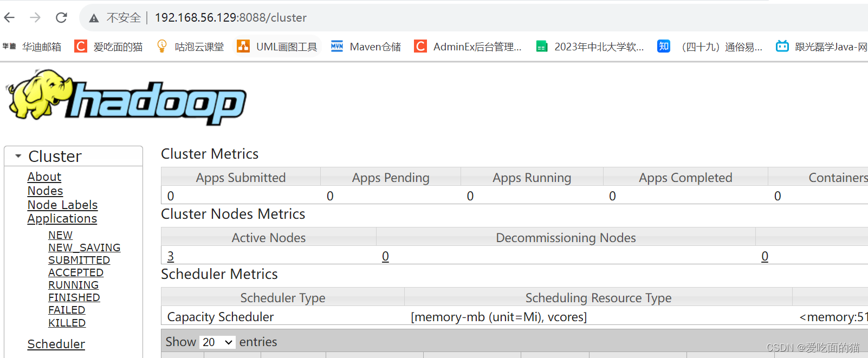The width and height of the screenshot is (868, 358).
Task: Open the About link
Action: (x=44, y=177)
